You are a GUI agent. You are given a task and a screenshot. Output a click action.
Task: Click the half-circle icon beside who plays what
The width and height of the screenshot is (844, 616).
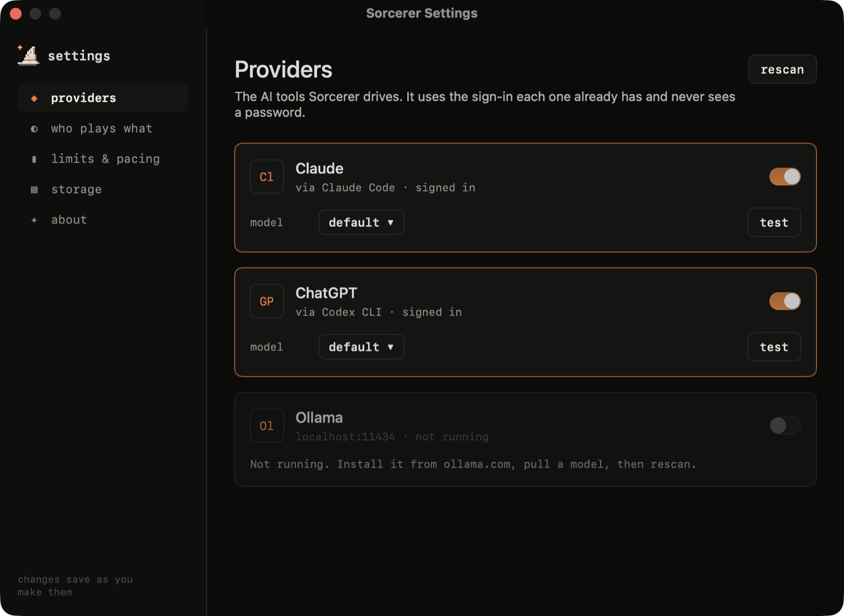[34, 129]
